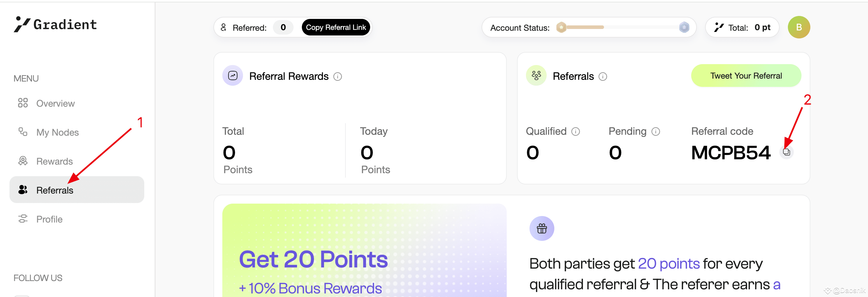Click the Total 0 pt badge

[742, 27]
